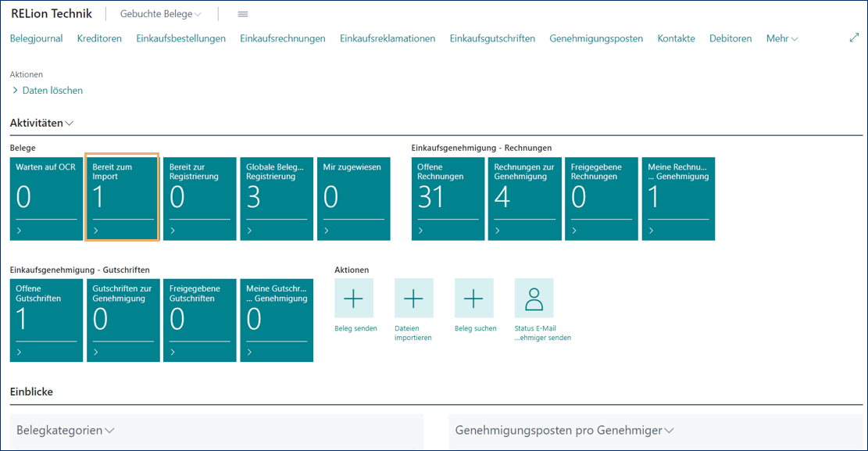Open the Offene Rechnungen tile showing 31
The height and width of the screenshot is (451, 868).
[448, 195]
